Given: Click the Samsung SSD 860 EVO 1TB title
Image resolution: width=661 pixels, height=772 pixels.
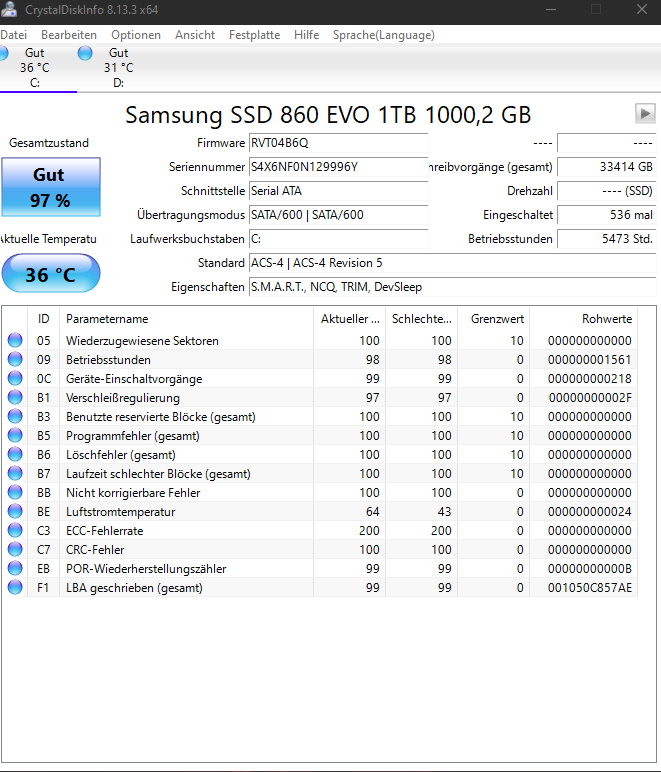Looking at the screenshot, I should point(328,115).
